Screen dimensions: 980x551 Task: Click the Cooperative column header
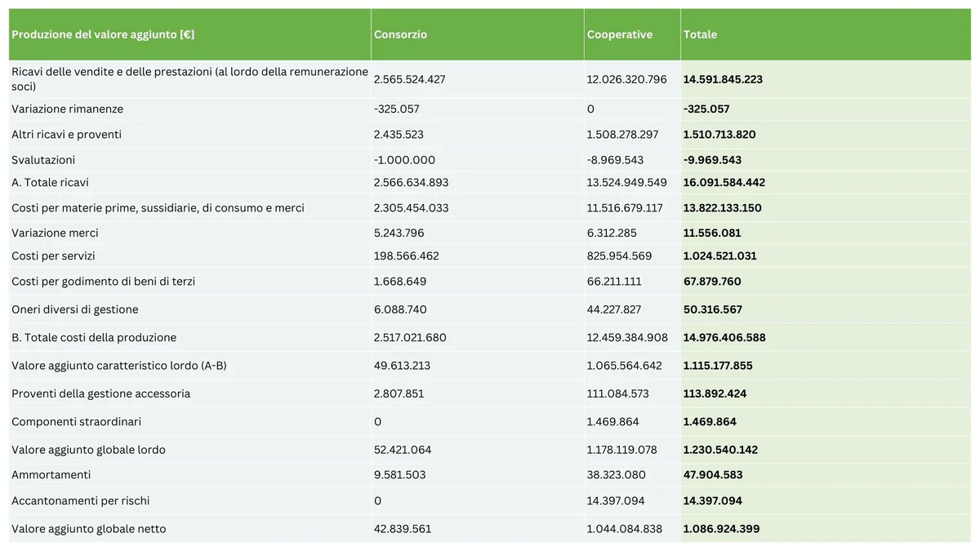(x=619, y=34)
